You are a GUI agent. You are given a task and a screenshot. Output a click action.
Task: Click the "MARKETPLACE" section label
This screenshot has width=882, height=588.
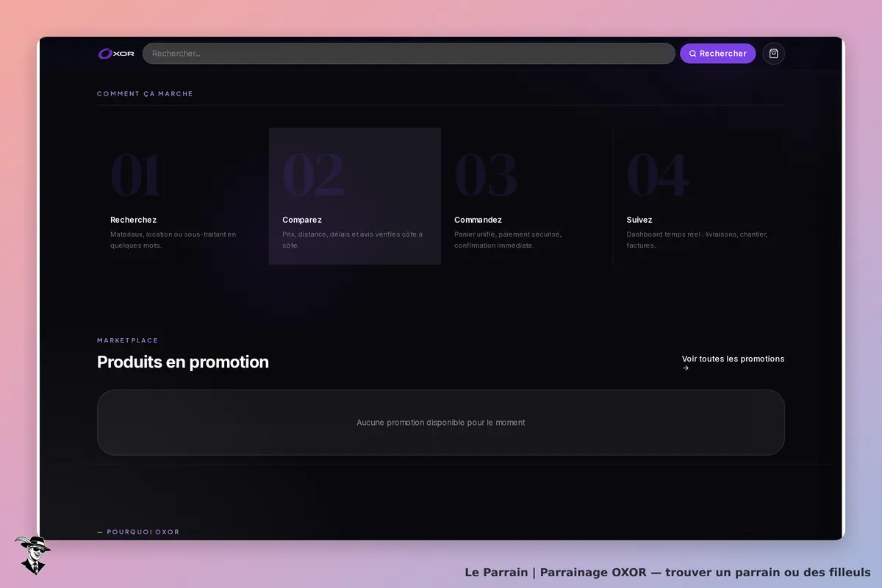[x=127, y=340]
